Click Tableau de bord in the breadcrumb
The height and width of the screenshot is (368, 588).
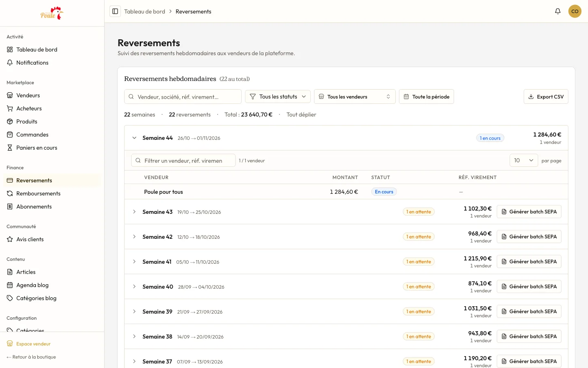(145, 11)
